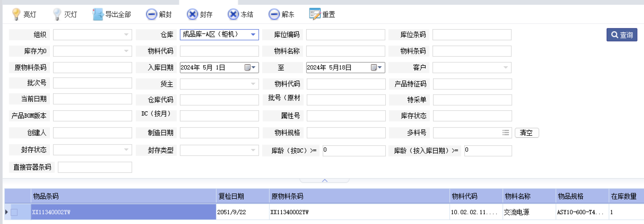
Task: Click the 灭灯 light-off bulb icon
Action: [57, 14]
